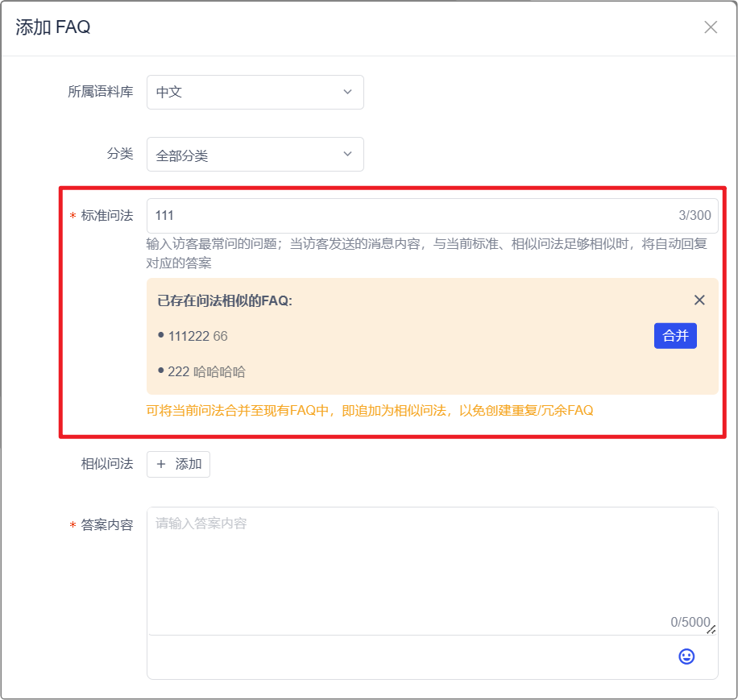Image resolution: width=738 pixels, height=700 pixels.
Task: Click into the 答案内容 text area
Action: click(432, 564)
